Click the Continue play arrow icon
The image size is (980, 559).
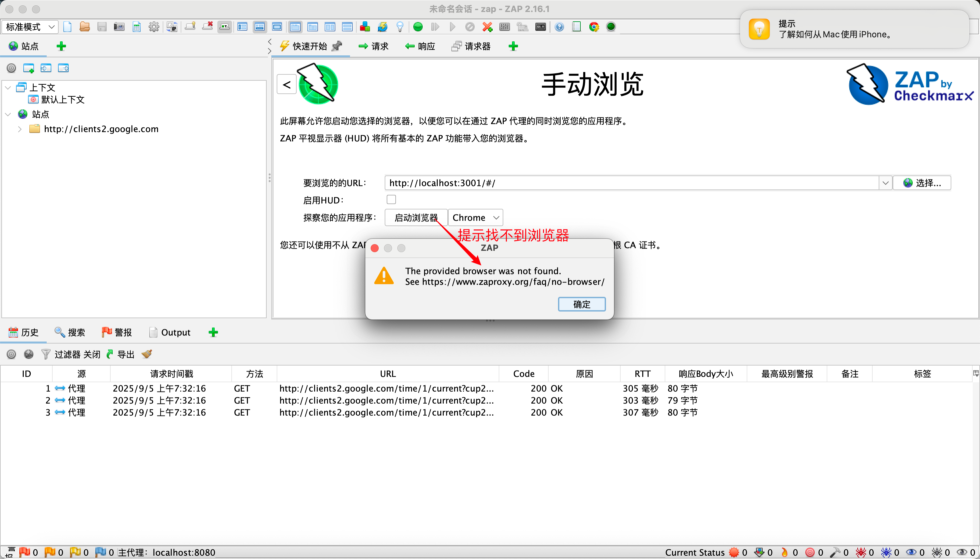[452, 27]
